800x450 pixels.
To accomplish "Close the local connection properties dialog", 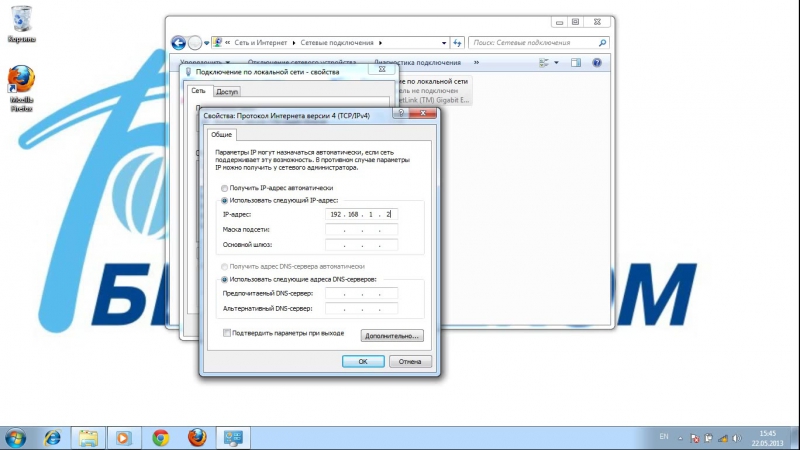I will click(382, 69).
